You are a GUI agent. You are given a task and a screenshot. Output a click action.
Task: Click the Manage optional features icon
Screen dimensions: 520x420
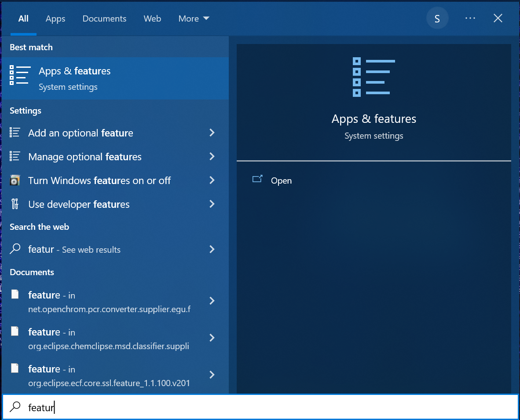pos(15,156)
